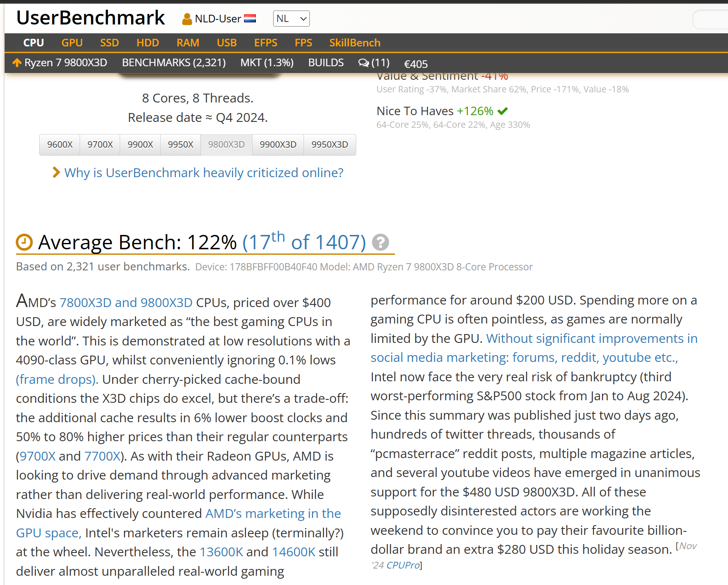Open Why is UserBenchmark heavily criticized online?
728x585 pixels.
(204, 173)
